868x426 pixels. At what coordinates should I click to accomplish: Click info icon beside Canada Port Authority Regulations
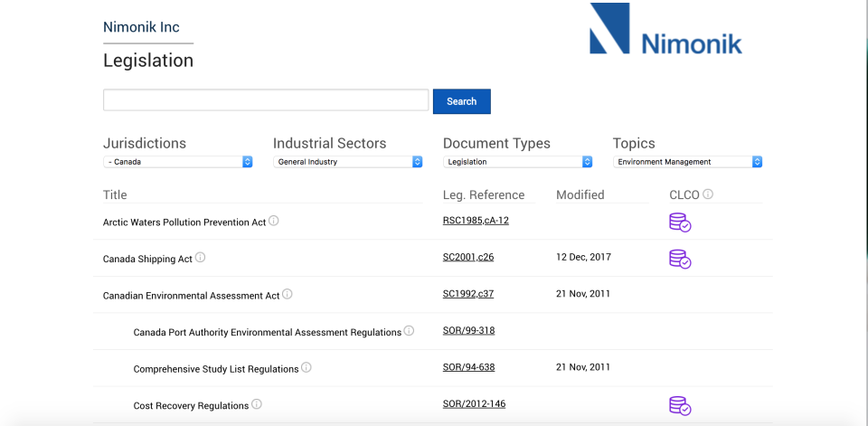409,331
